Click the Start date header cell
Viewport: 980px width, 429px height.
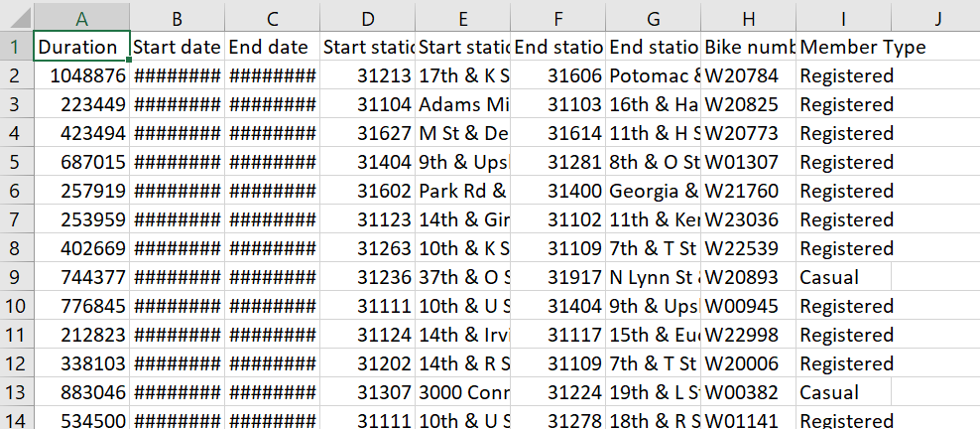(177, 47)
